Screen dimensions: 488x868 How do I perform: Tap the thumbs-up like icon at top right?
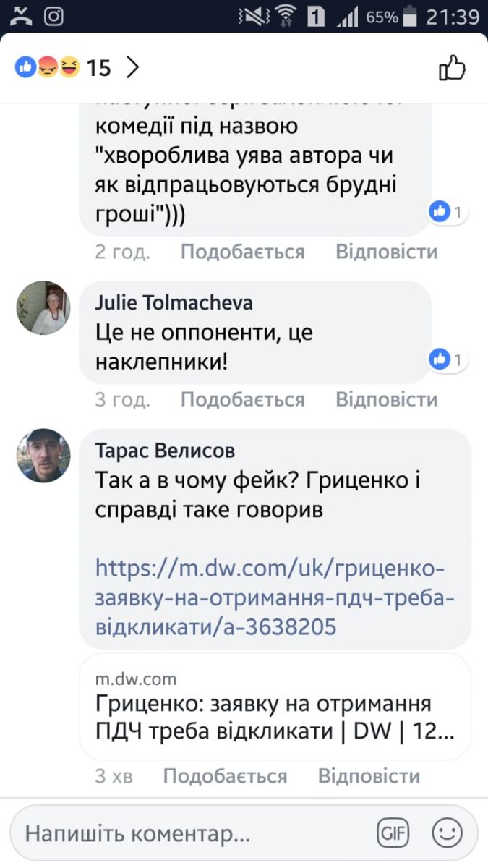tap(453, 68)
